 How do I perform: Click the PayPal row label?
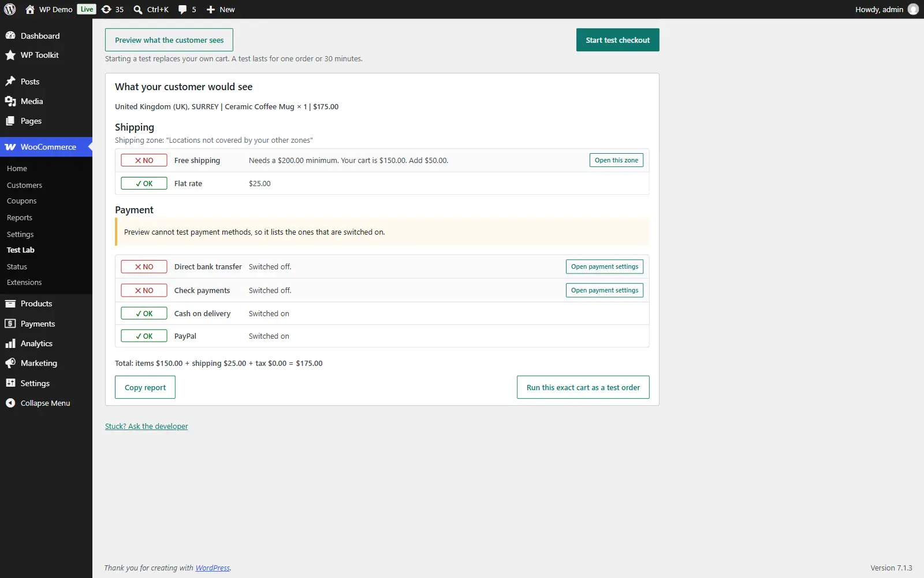[185, 336]
